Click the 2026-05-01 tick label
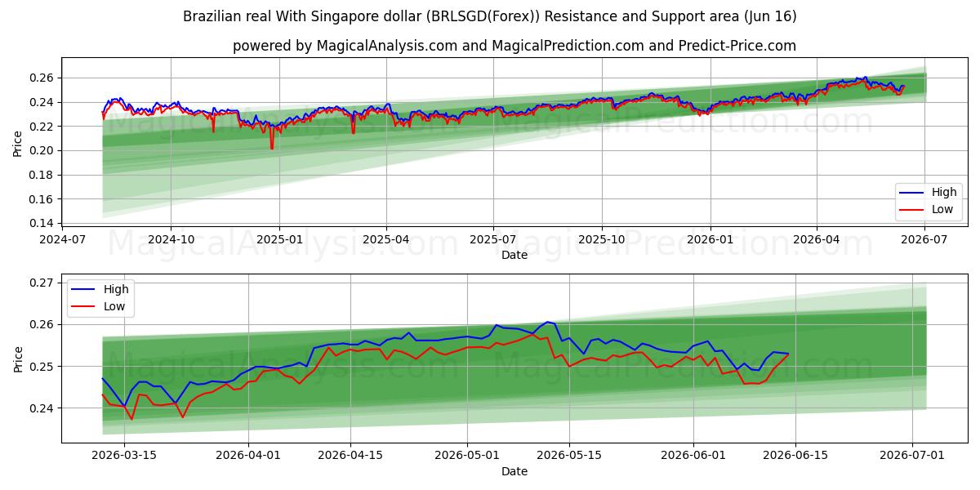Image resolution: width=980 pixels, height=490 pixels. point(467,456)
